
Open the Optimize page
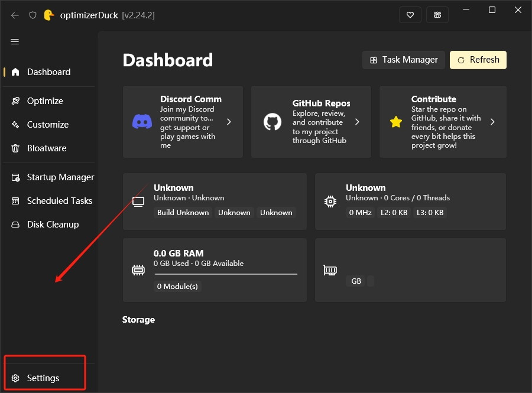click(49, 101)
